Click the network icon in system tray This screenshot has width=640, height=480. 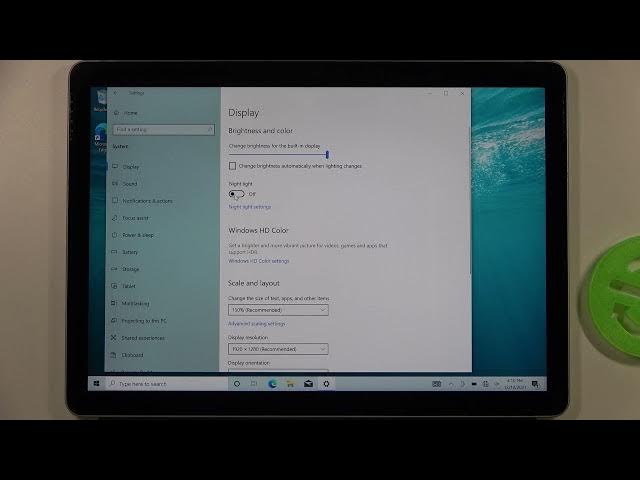pyautogui.click(x=485, y=384)
